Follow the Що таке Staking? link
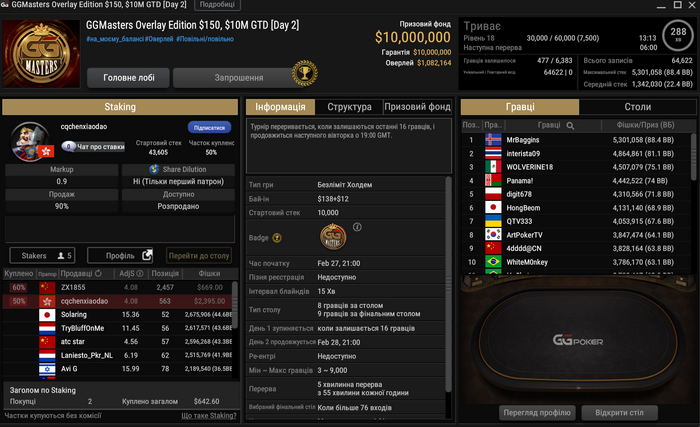 208,415
